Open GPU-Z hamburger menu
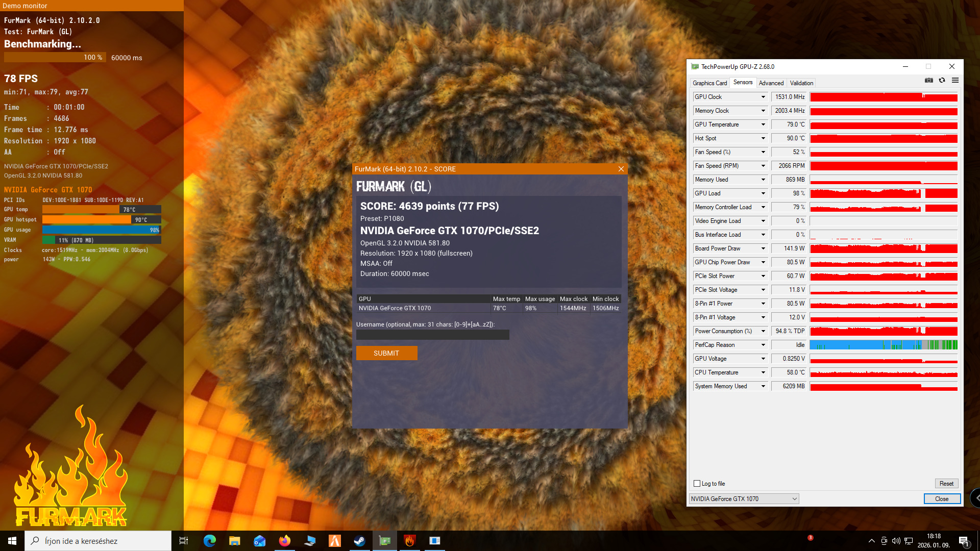This screenshot has width=980, height=551. point(955,81)
